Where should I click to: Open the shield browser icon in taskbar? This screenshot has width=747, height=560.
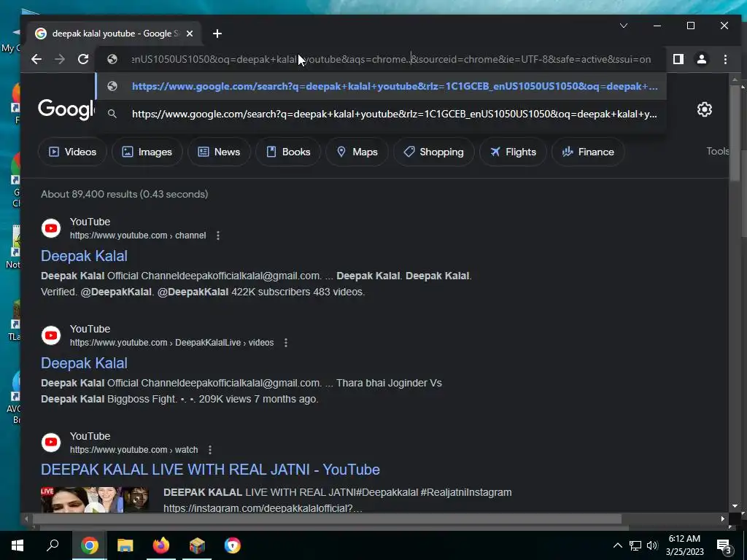(x=233, y=545)
